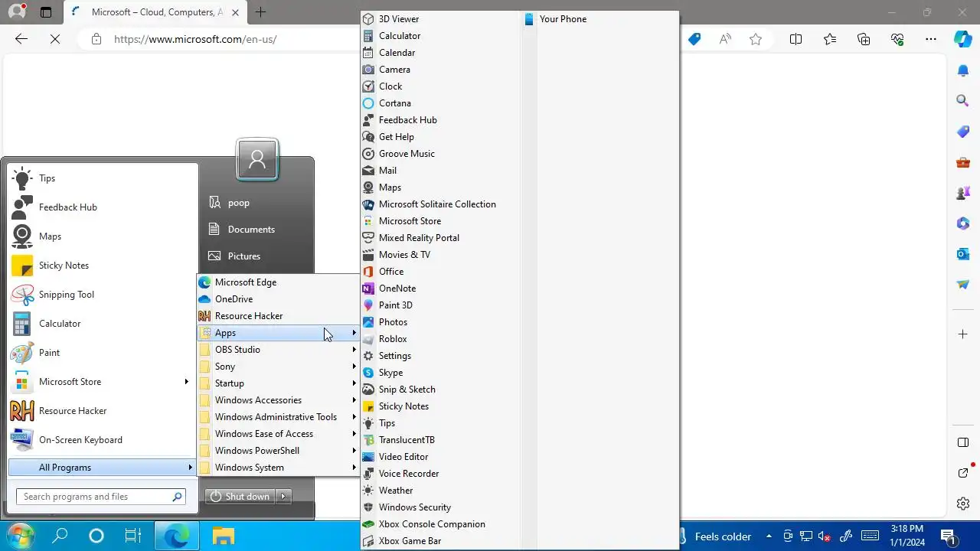
Task: Open File Explorer from taskbar
Action: [x=223, y=536]
